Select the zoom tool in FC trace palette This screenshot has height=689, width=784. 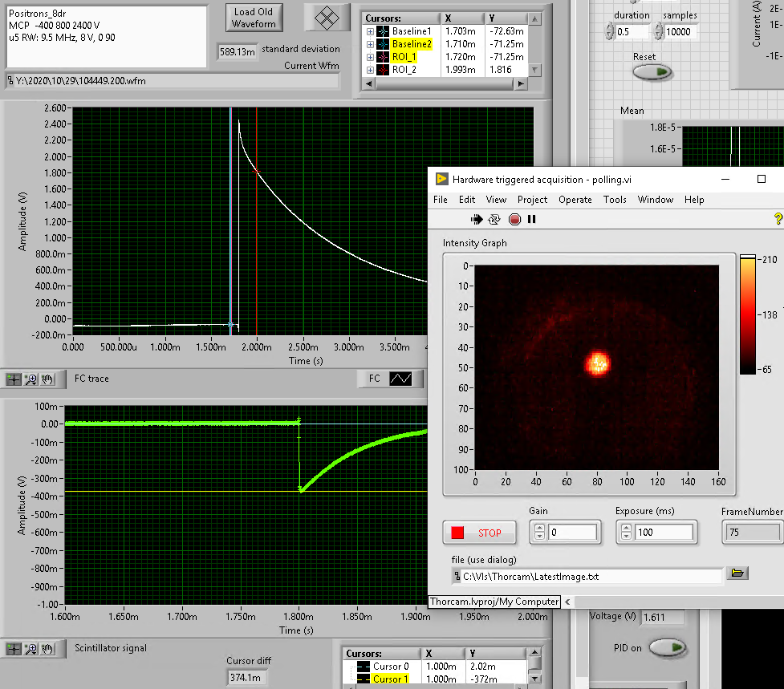tap(32, 379)
